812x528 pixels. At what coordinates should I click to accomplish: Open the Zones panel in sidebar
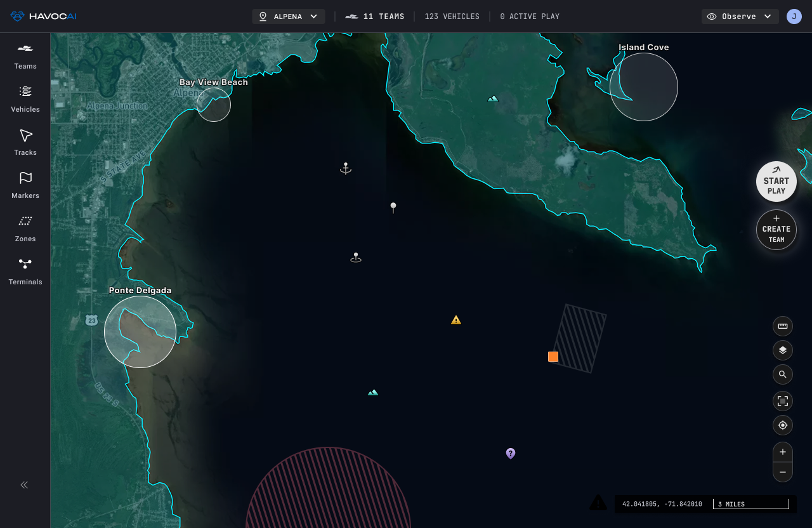coord(25,228)
